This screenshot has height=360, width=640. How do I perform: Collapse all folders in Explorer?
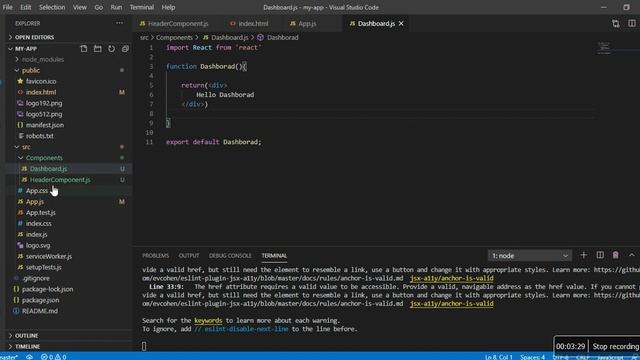(x=125, y=49)
